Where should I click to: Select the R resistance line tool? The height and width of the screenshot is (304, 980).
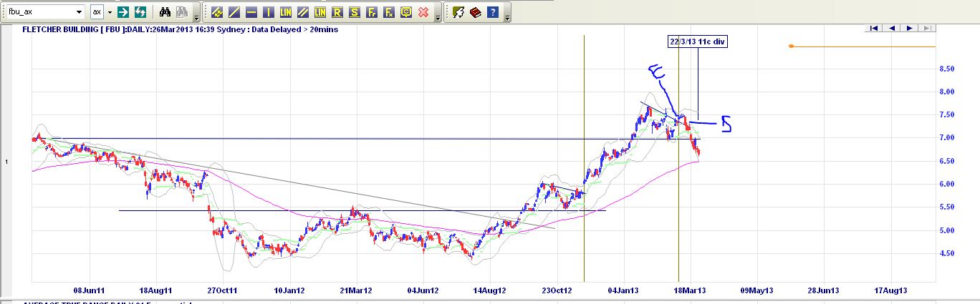337,12
